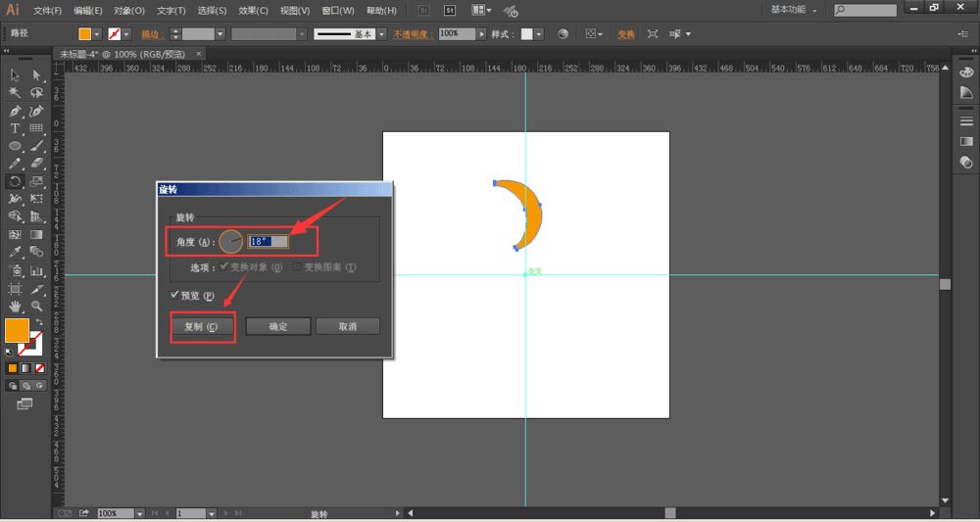Choose the Rotate tool in toolbox
The height and width of the screenshot is (522, 980).
16,181
